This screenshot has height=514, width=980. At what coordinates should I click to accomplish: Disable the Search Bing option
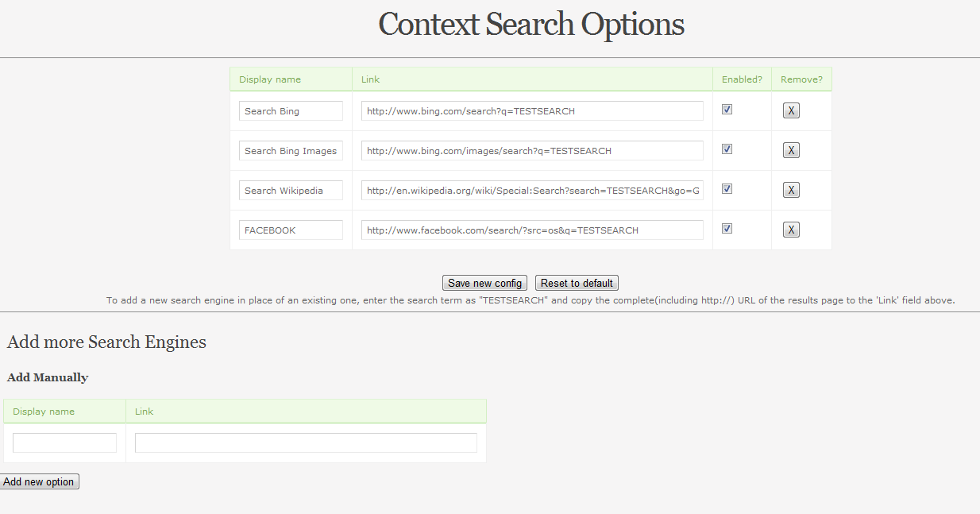pyautogui.click(x=727, y=110)
